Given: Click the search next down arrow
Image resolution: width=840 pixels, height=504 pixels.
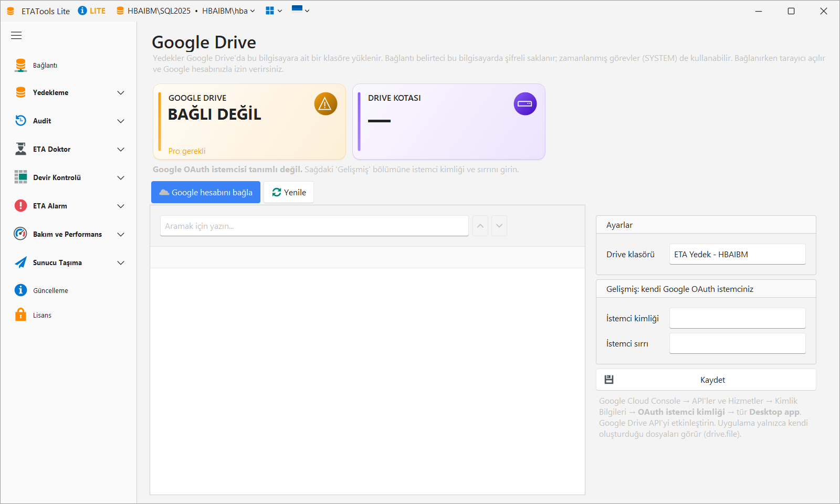Looking at the screenshot, I should [x=499, y=226].
